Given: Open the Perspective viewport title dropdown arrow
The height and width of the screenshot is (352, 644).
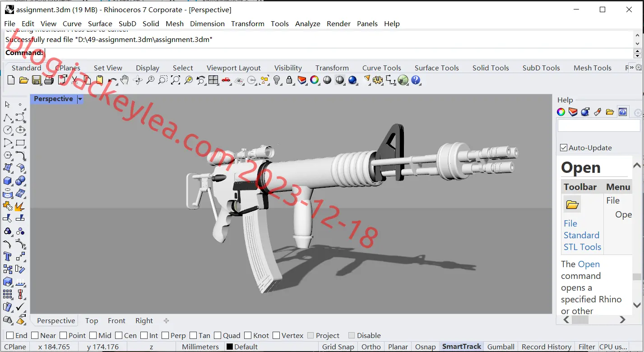Looking at the screenshot, I should tap(80, 99).
